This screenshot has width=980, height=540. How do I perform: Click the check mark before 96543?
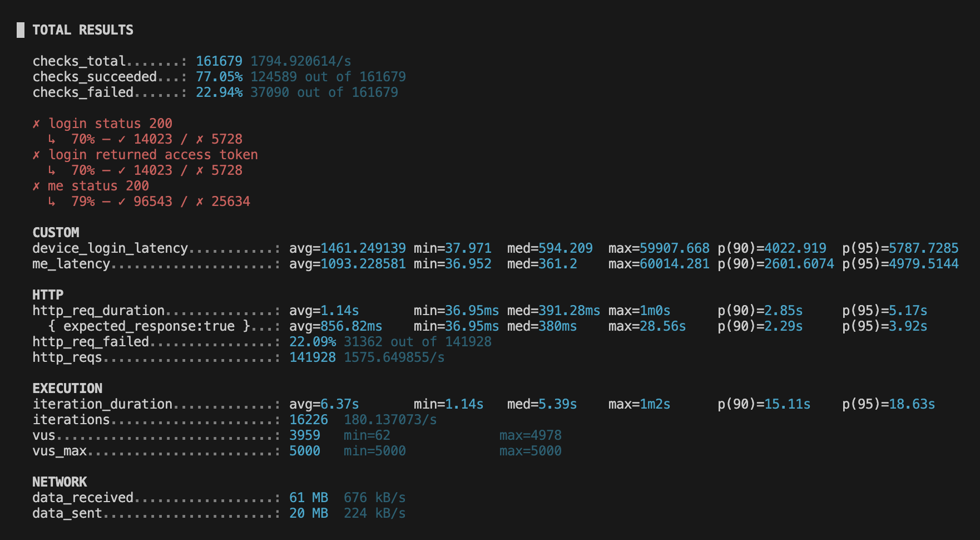tap(122, 202)
